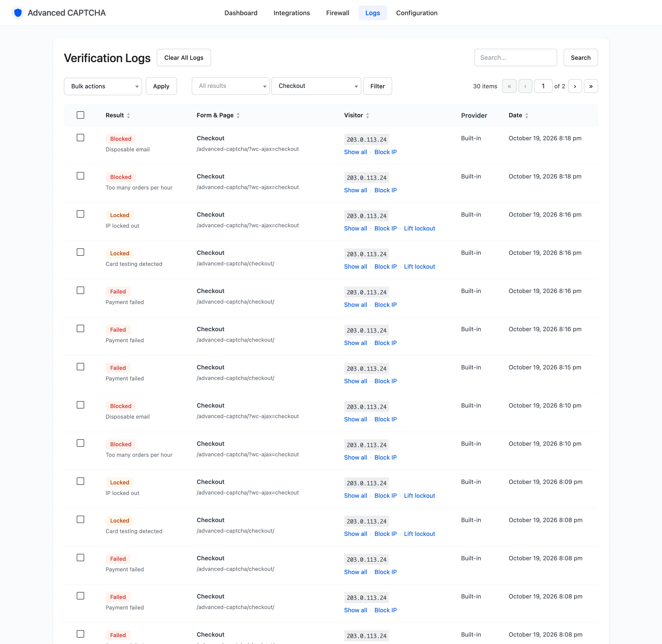
Task: Click the Clear All Logs button
Action: click(184, 57)
